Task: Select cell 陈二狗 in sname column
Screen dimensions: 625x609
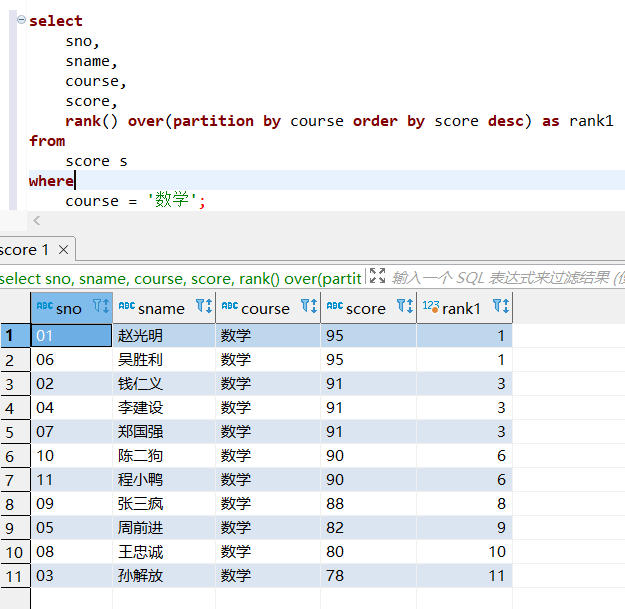Action: point(164,456)
